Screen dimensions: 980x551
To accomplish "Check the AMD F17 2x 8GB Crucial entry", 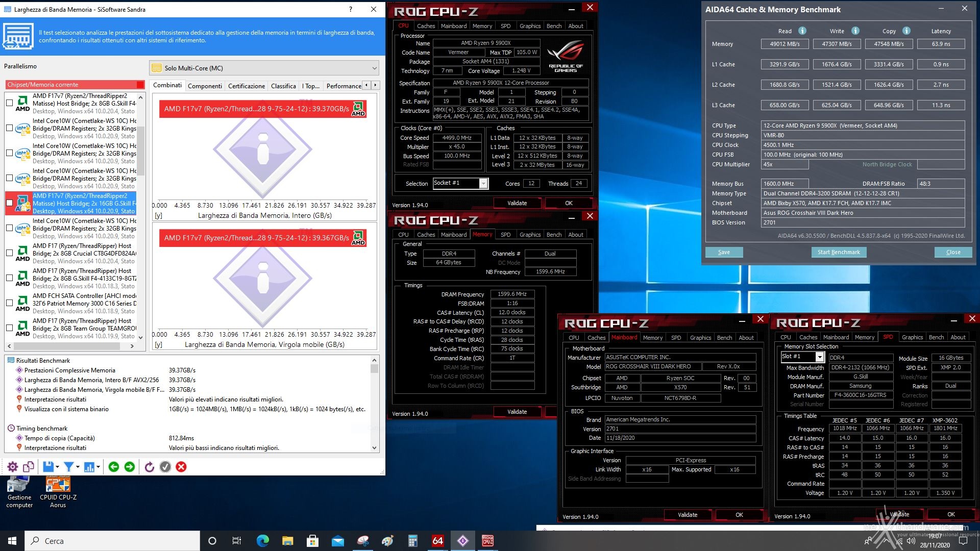I will (9, 253).
